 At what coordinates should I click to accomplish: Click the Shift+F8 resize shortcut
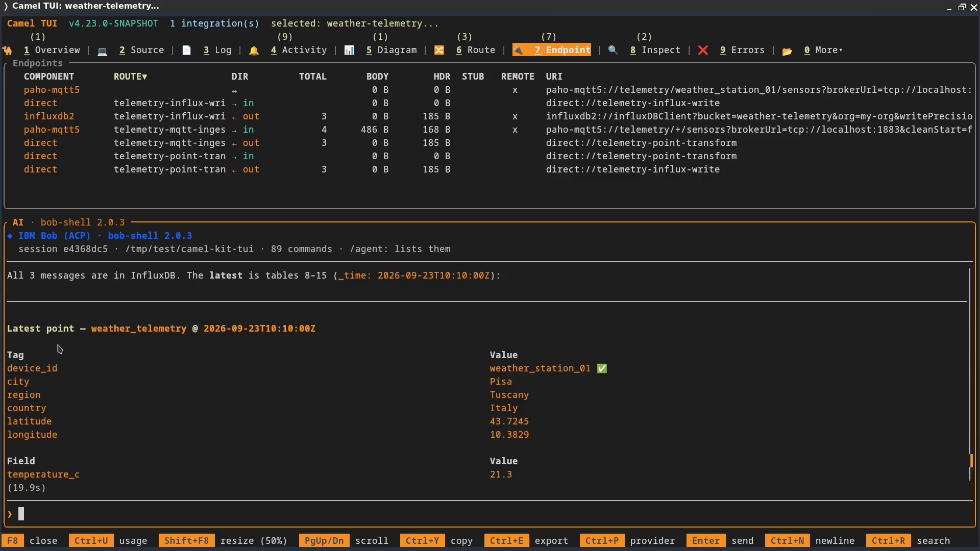tap(223, 541)
